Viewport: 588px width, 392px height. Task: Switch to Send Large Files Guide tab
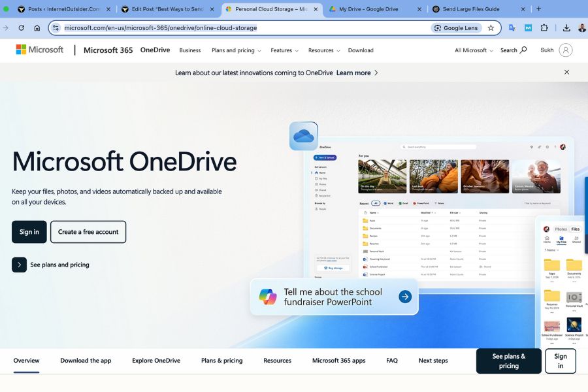point(471,9)
